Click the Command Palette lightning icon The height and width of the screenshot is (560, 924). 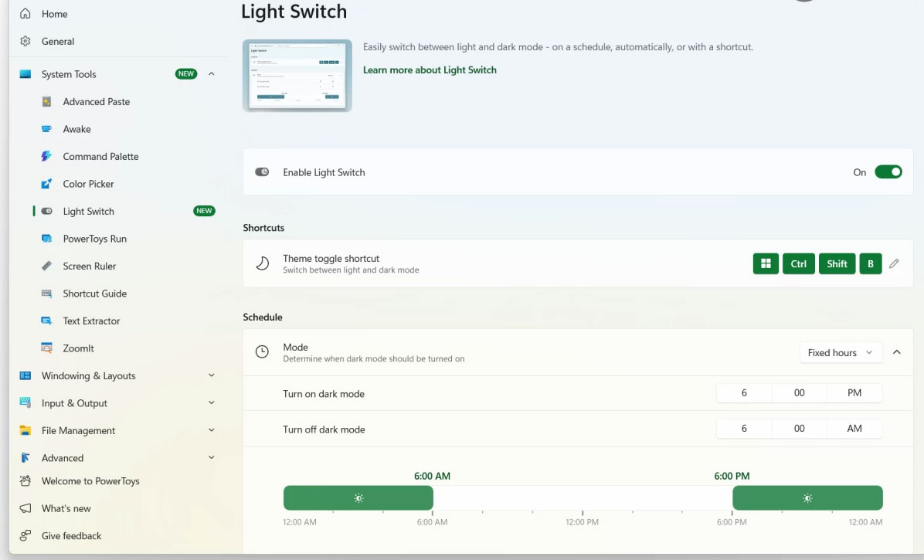tap(46, 156)
